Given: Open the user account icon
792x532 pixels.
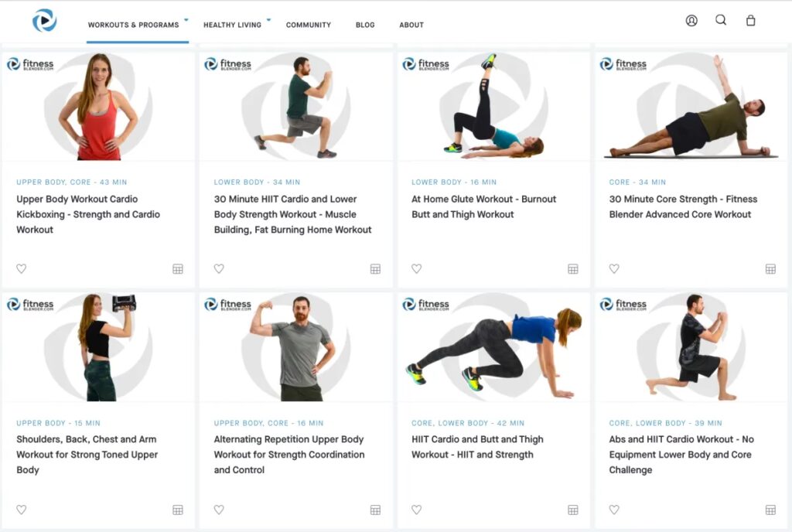Looking at the screenshot, I should [x=691, y=21].
